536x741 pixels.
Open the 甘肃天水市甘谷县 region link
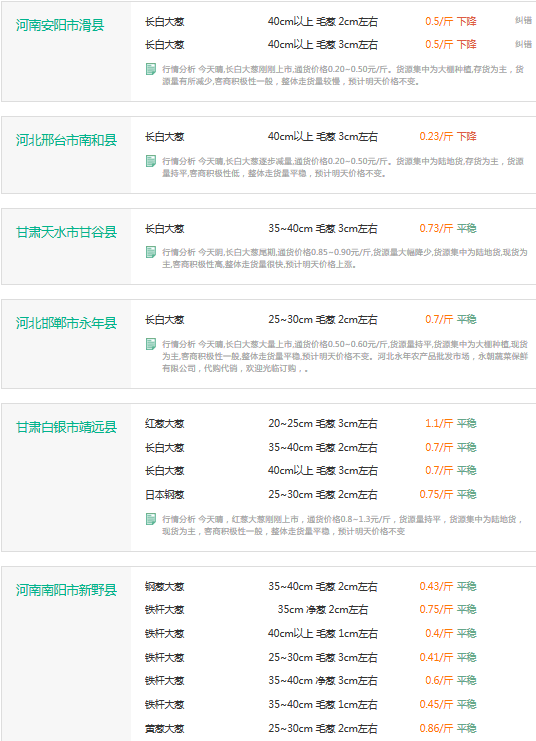pyautogui.click(x=66, y=232)
